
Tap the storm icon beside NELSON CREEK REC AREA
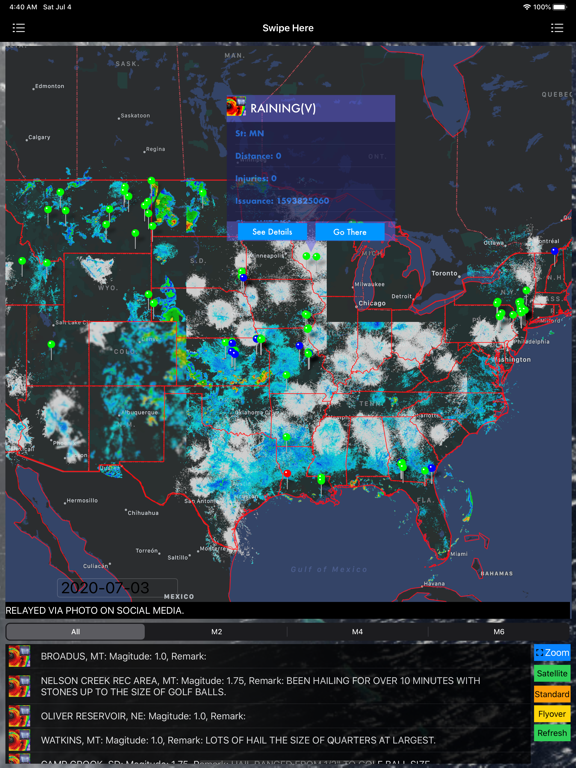19,686
